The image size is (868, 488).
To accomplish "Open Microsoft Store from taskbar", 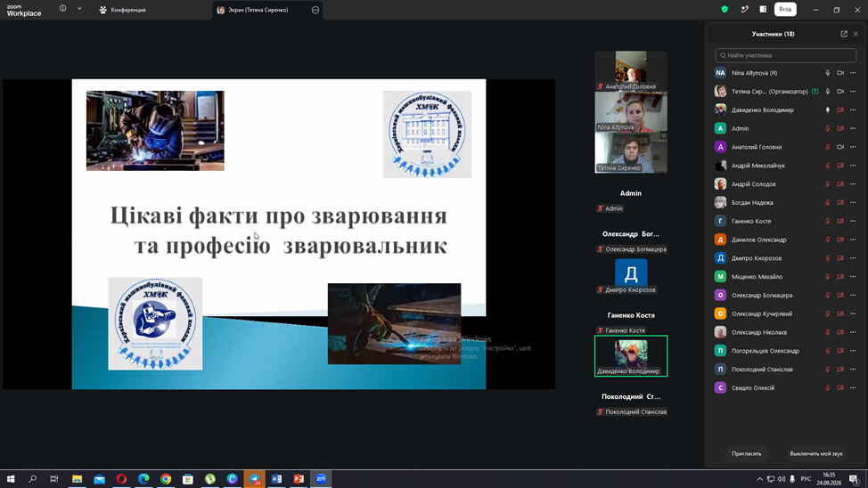I will point(188,479).
